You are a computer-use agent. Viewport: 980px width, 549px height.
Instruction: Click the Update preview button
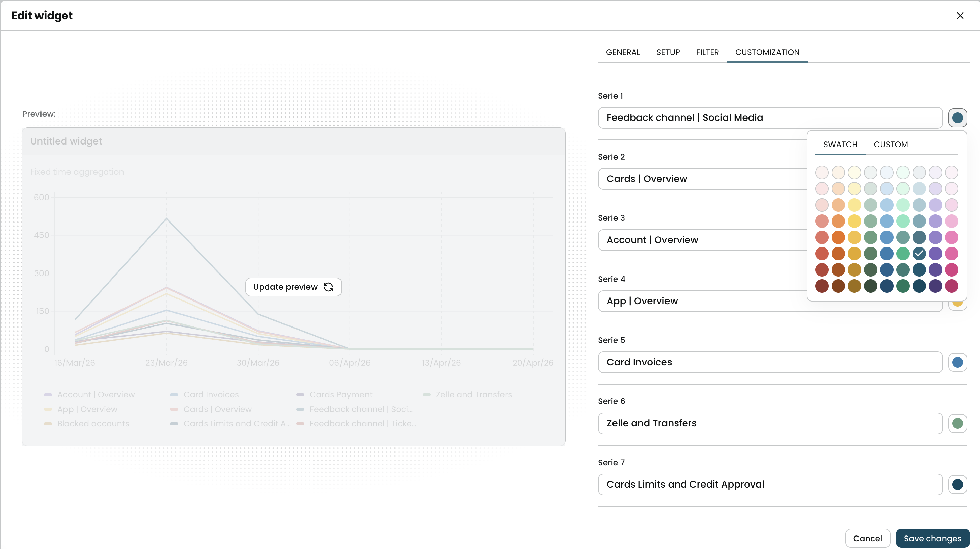(293, 287)
